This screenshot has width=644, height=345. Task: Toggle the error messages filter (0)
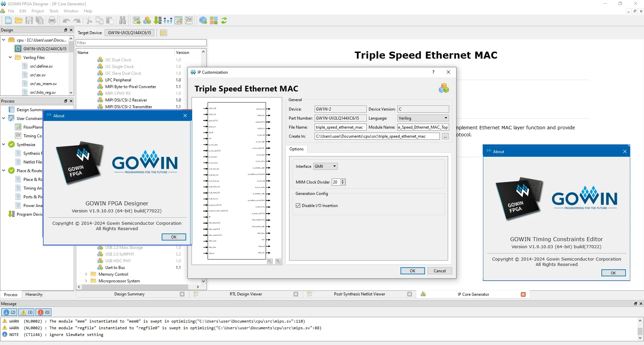(x=44, y=312)
